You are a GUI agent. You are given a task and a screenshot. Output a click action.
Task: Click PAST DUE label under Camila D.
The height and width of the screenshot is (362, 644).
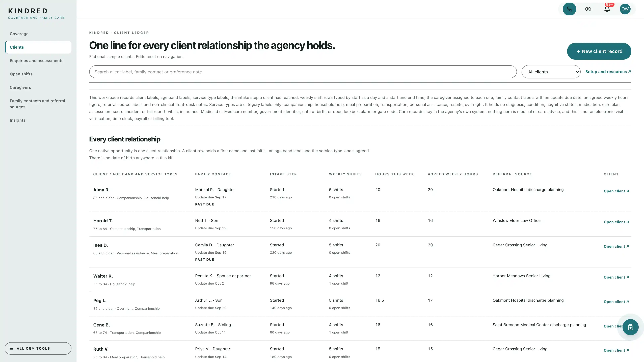[x=204, y=260]
